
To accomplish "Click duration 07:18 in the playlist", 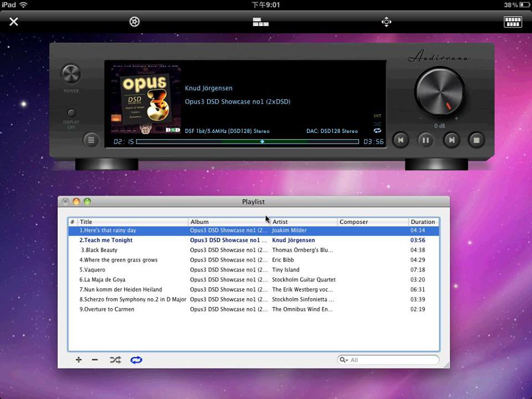I will click(418, 270).
